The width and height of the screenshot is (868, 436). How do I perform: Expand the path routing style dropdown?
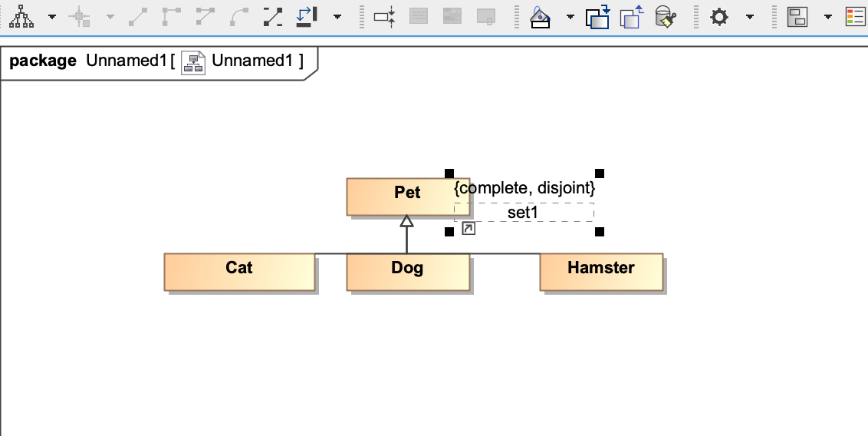coord(337,17)
